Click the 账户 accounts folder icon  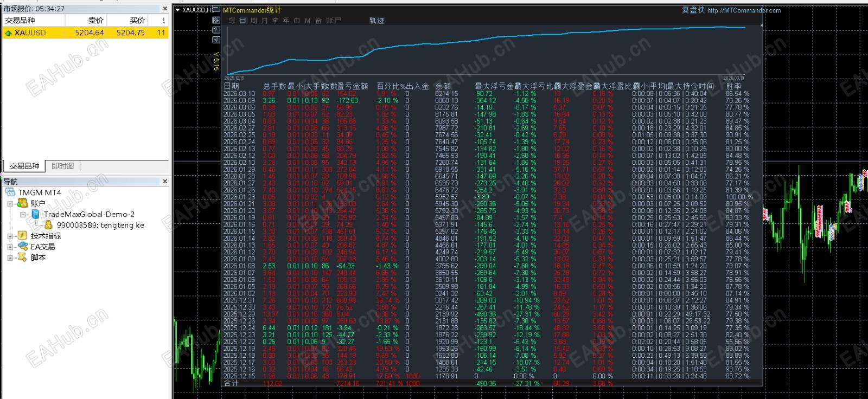22,203
